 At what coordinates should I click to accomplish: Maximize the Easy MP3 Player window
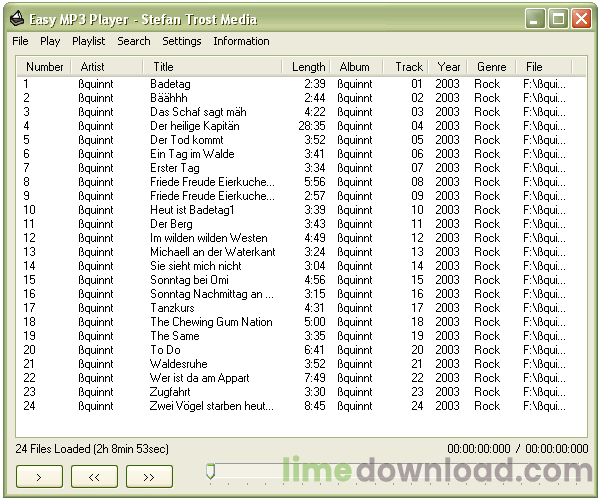558,19
